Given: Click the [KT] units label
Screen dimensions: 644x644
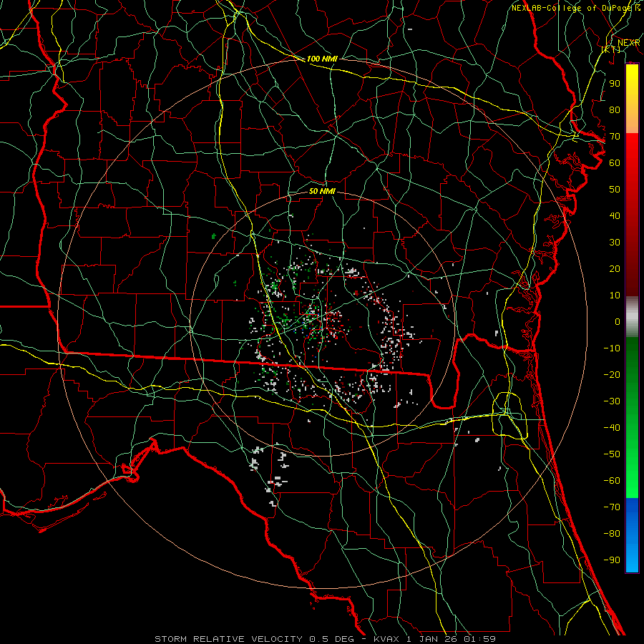Looking at the screenshot, I should (611, 49).
